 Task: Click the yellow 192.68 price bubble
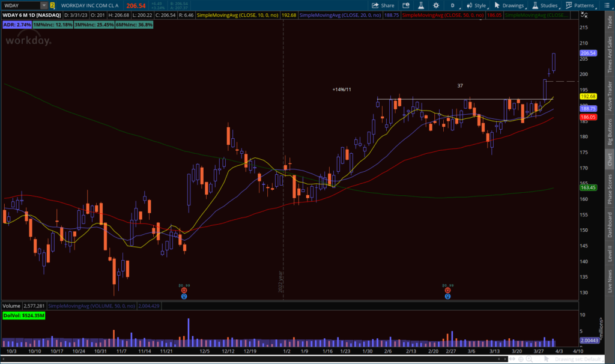(588, 97)
